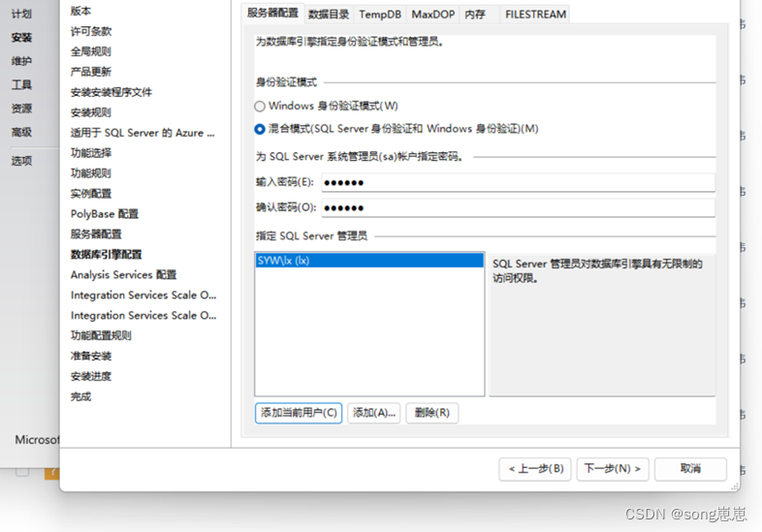The height and width of the screenshot is (532, 762).
Task: Click the 数据库引擎配置 step
Action: [x=106, y=255]
